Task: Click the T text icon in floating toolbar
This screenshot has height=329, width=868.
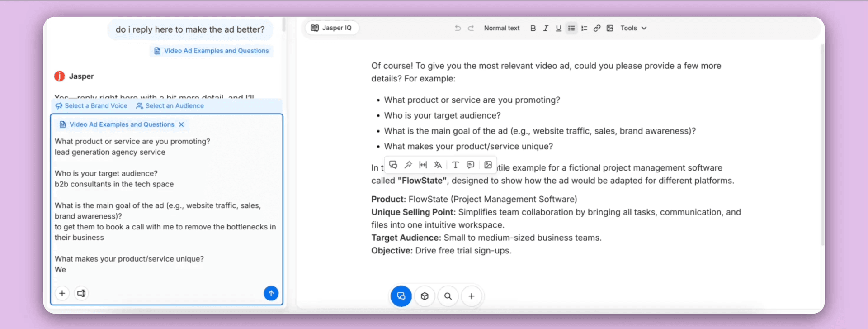Action: [x=455, y=165]
